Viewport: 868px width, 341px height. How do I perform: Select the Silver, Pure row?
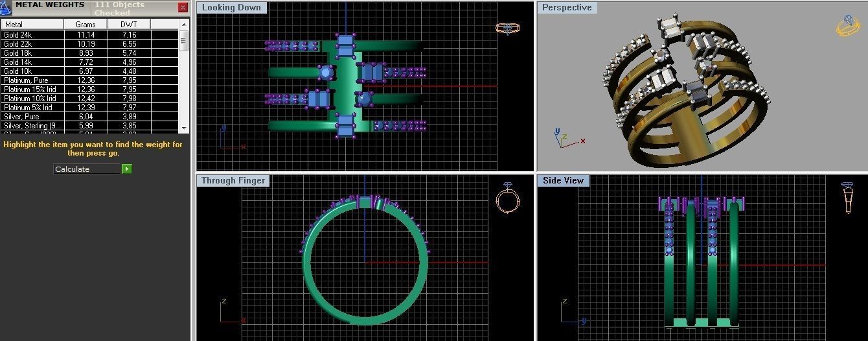90,116
